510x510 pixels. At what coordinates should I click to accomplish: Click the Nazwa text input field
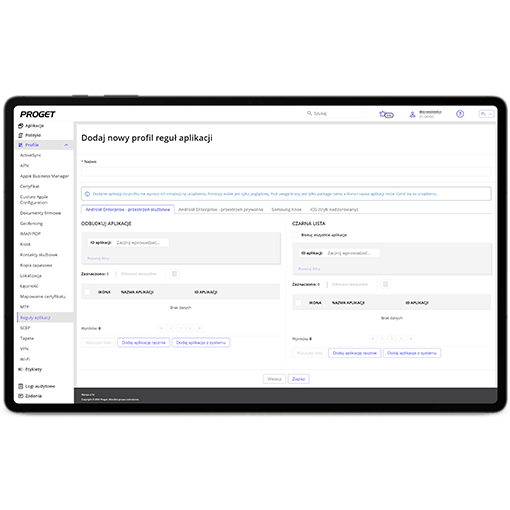[286, 172]
